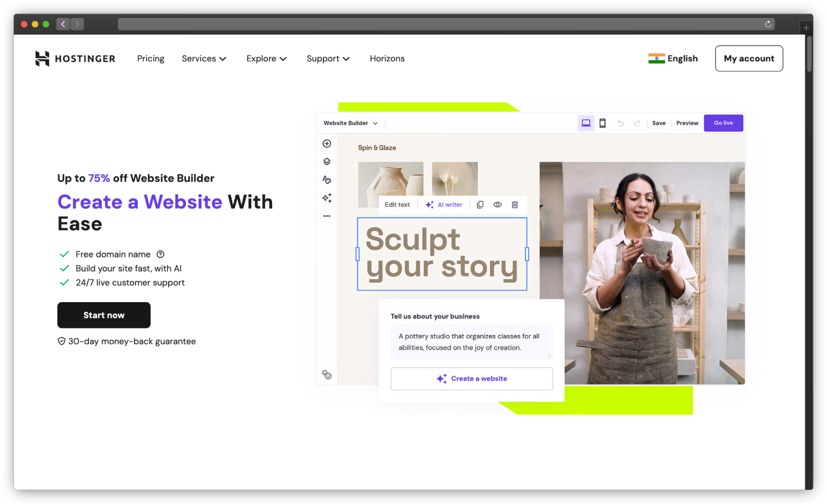Switch to desktop view toggle
Image resolution: width=827 pixels, height=504 pixels.
(x=586, y=123)
